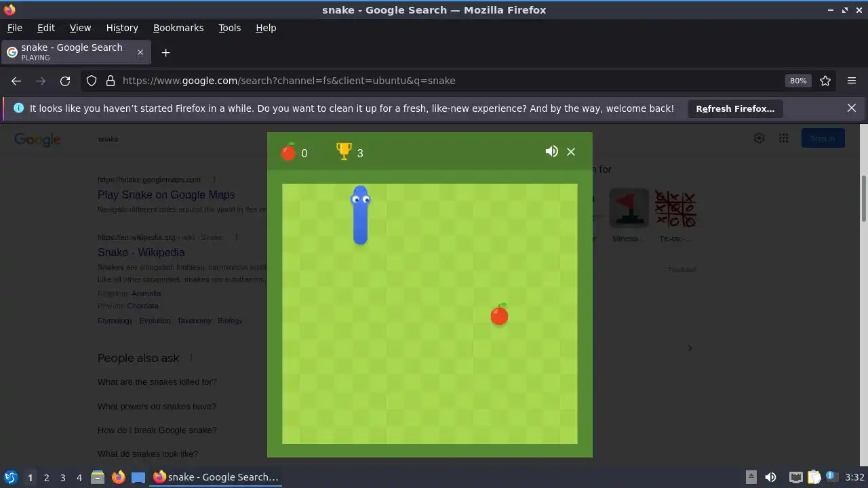Open Firefox application hamburger menu

point(852,81)
